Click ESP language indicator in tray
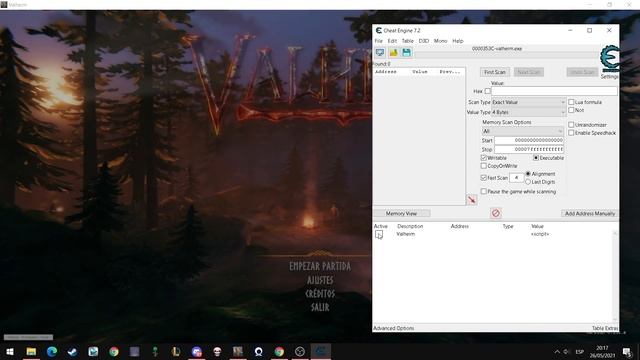 579,351
